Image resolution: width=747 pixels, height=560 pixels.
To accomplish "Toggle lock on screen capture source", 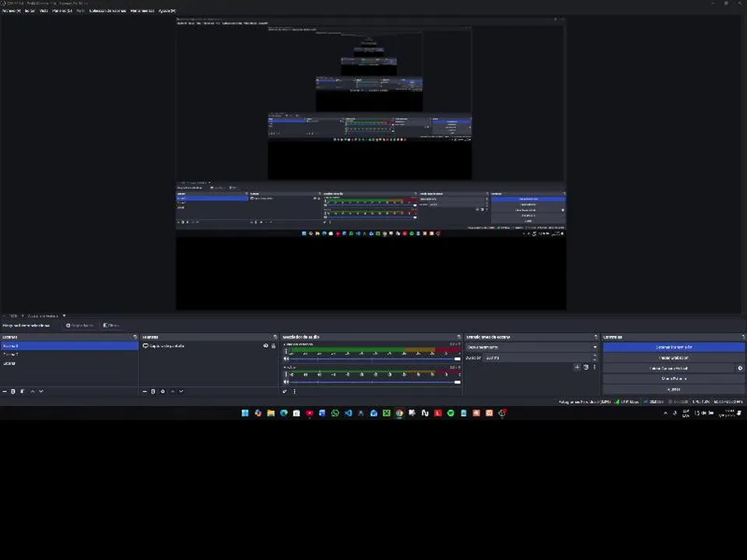I will [x=273, y=345].
